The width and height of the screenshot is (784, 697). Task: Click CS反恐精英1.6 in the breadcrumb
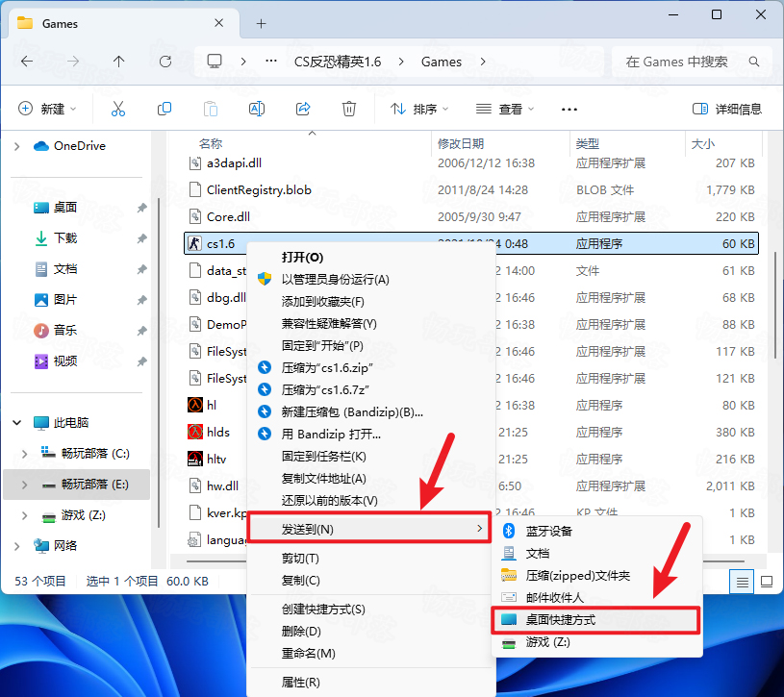[338, 62]
